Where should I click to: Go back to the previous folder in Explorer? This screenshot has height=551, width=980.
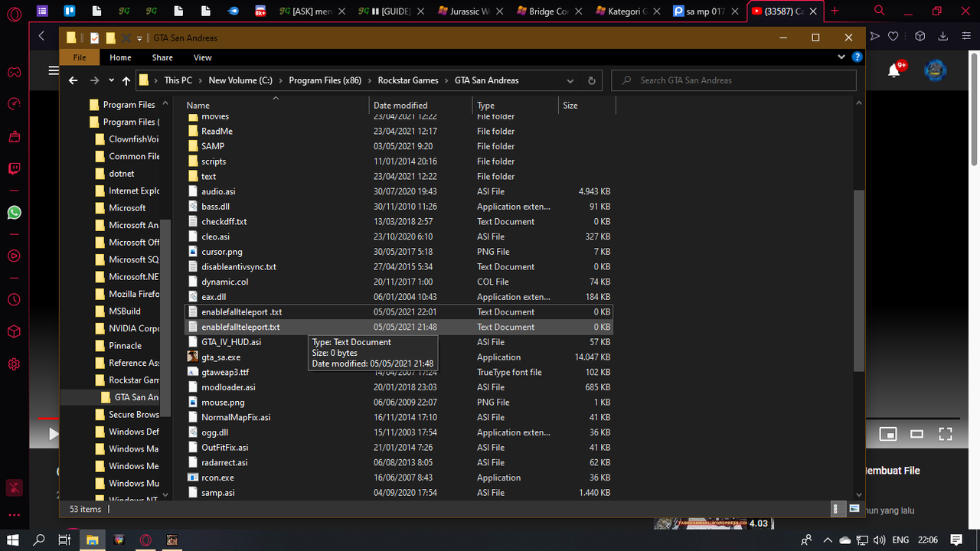tap(73, 80)
